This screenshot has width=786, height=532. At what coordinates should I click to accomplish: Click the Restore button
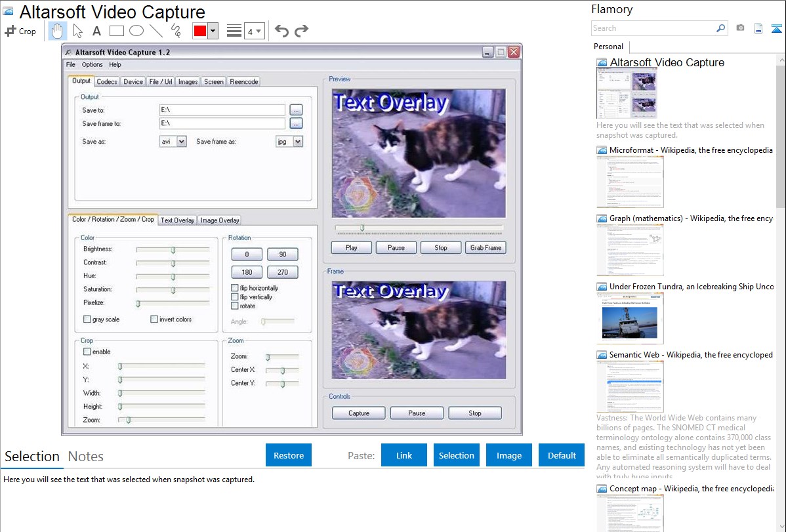[x=289, y=455]
